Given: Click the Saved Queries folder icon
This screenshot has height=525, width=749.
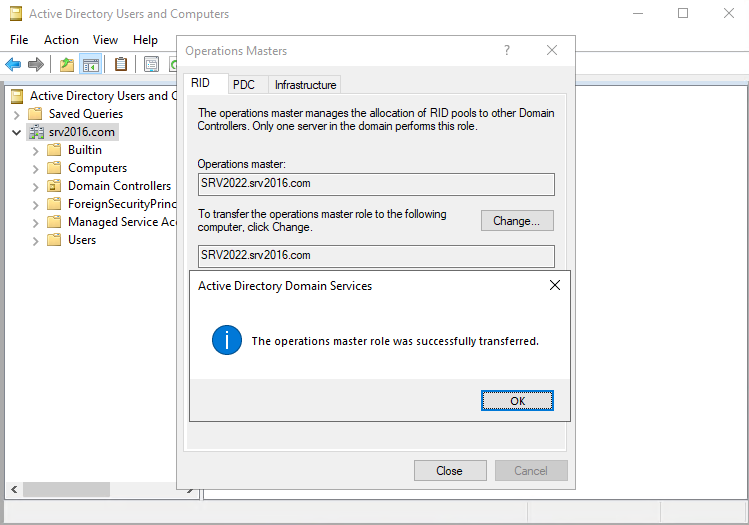Looking at the screenshot, I should point(35,114).
